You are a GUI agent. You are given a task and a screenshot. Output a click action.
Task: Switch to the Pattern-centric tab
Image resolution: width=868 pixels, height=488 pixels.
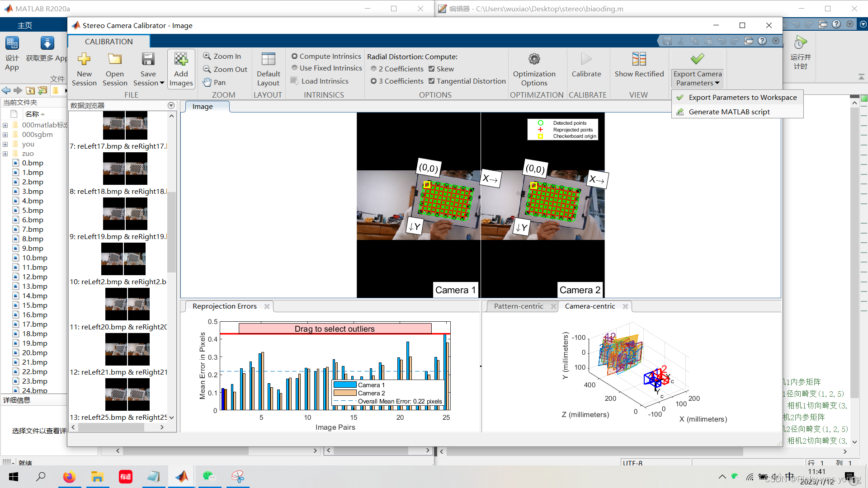(518, 306)
